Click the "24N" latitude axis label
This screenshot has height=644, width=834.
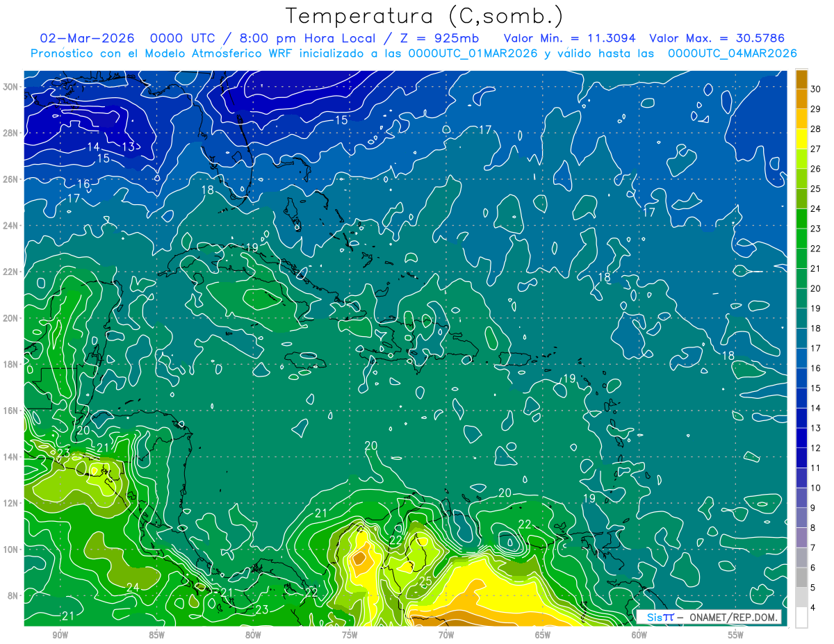coord(10,226)
